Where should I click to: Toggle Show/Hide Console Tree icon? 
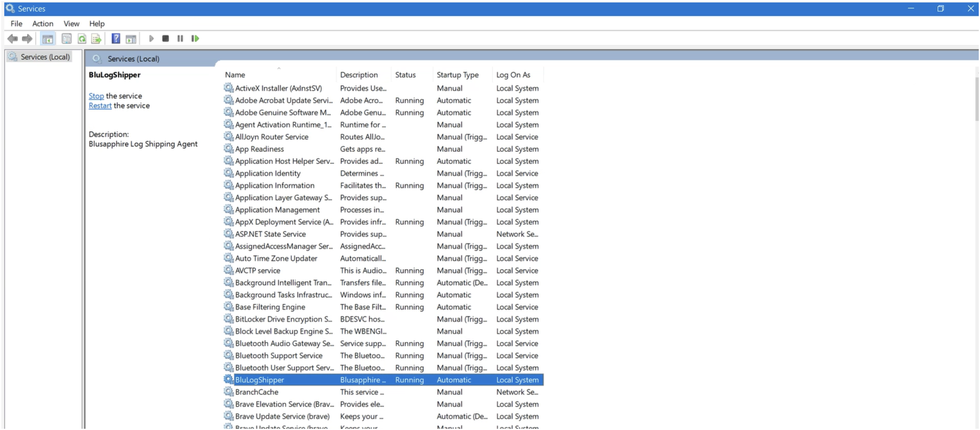[x=48, y=38]
